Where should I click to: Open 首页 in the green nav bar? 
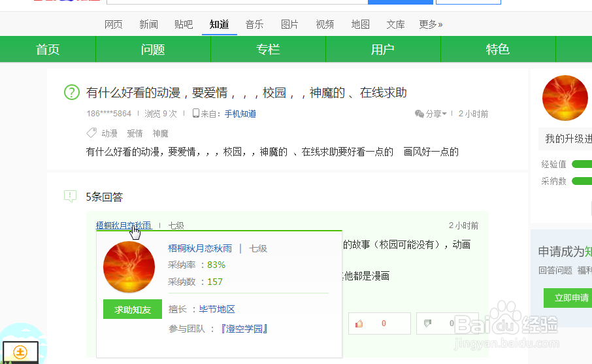(x=48, y=49)
